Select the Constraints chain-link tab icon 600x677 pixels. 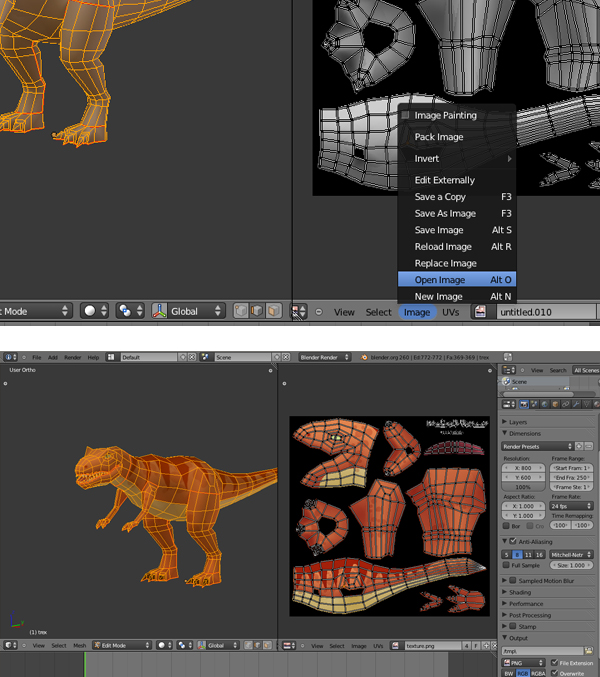(565, 405)
